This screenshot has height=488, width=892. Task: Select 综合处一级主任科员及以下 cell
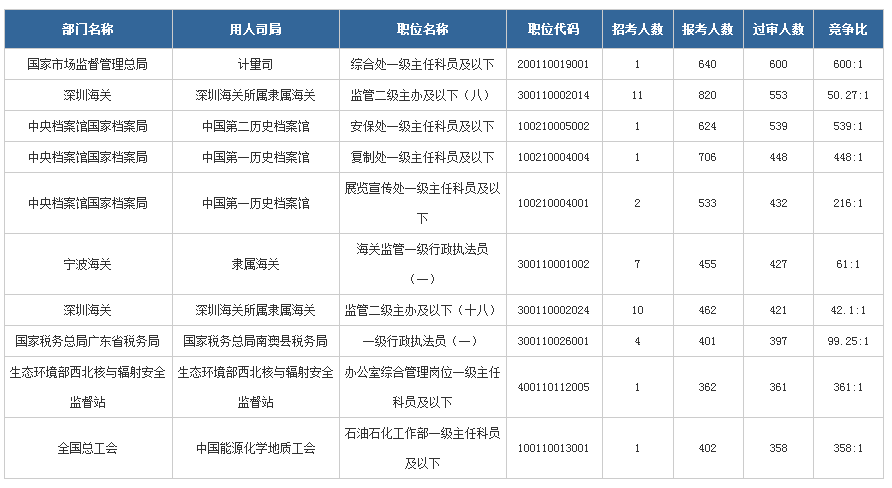pos(423,64)
